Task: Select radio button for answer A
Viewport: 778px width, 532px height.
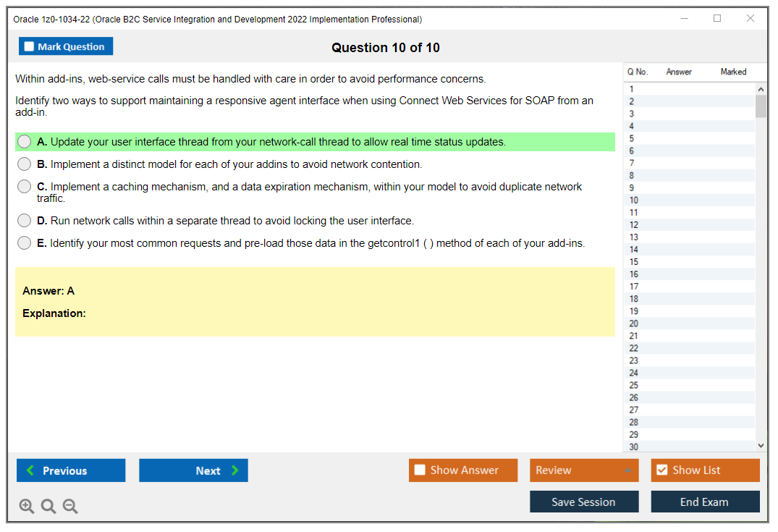Action: pyautogui.click(x=22, y=142)
